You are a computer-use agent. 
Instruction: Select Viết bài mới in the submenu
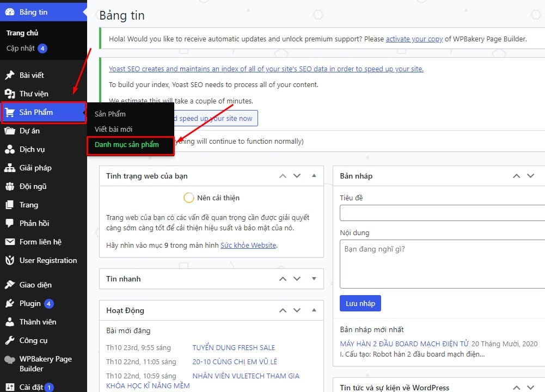click(x=113, y=129)
